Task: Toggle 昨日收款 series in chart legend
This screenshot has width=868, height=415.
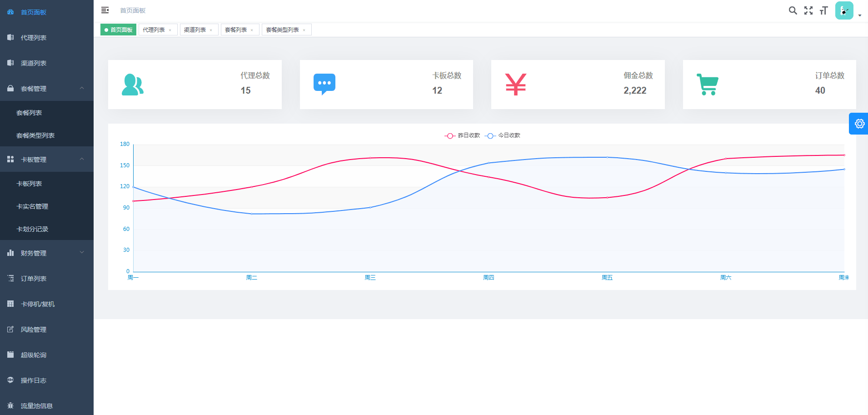Action: coord(463,135)
